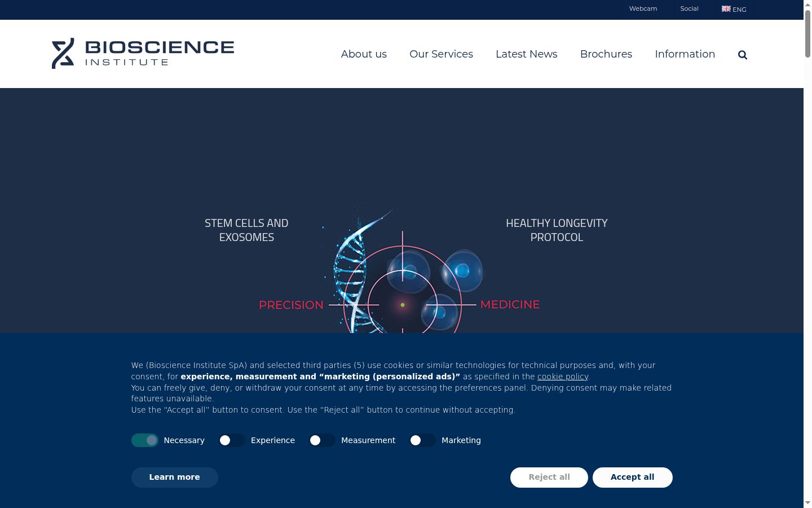
Task: Enable the Measurement cookies toggle
Action: point(322,440)
